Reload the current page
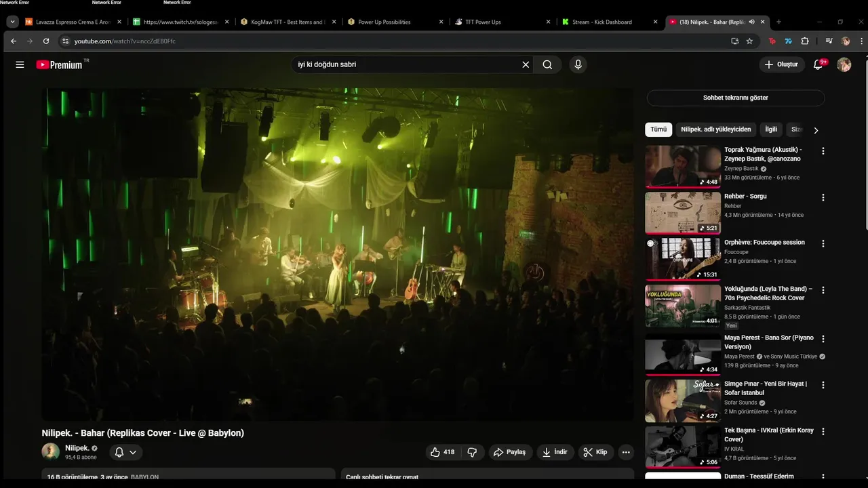 [x=46, y=41]
